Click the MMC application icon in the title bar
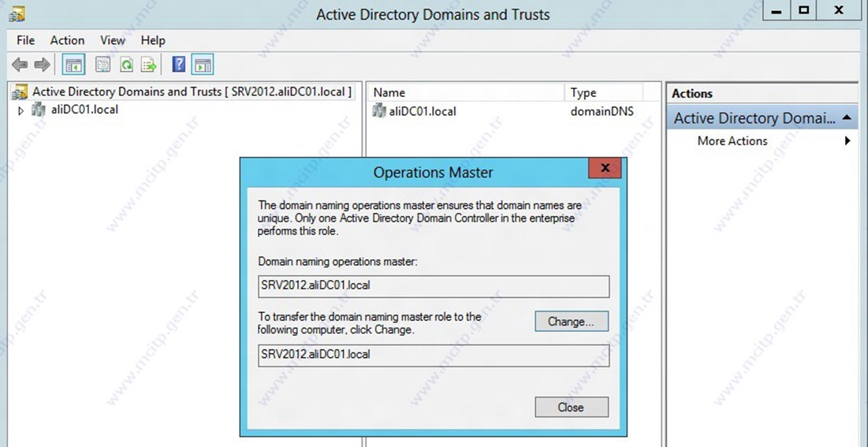 pos(17,14)
